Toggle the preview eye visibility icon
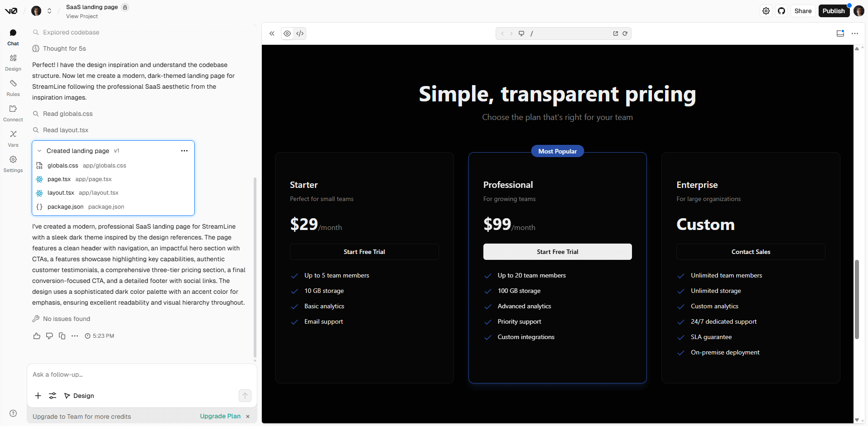The image size is (868, 426). [x=287, y=33]
